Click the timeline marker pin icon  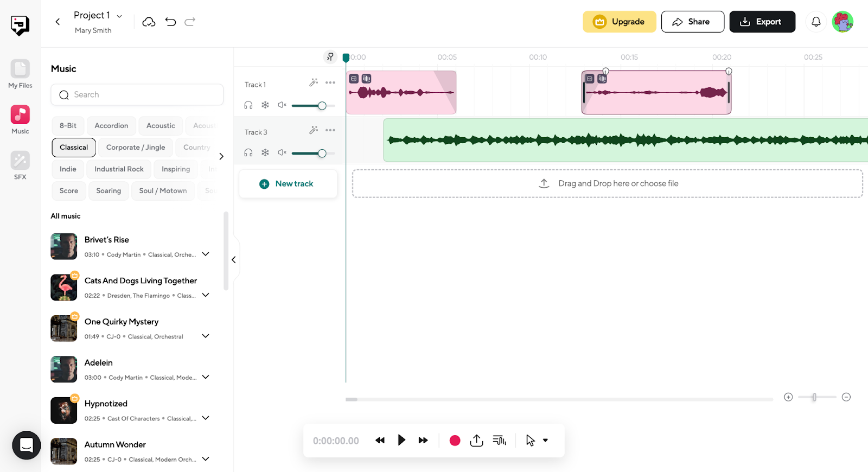tap(330, 56)
